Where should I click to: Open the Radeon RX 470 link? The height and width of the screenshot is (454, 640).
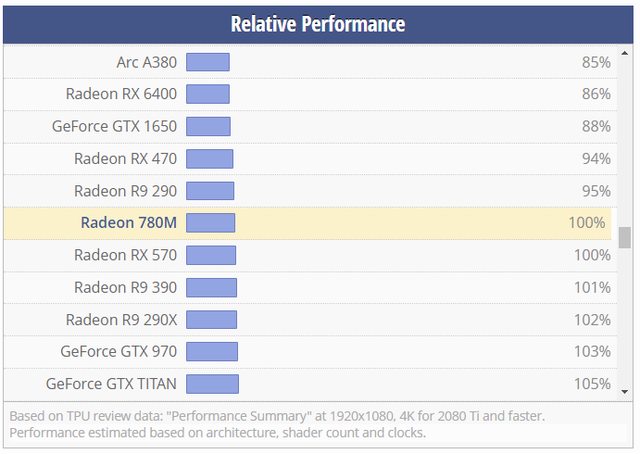tap(125, 158)
